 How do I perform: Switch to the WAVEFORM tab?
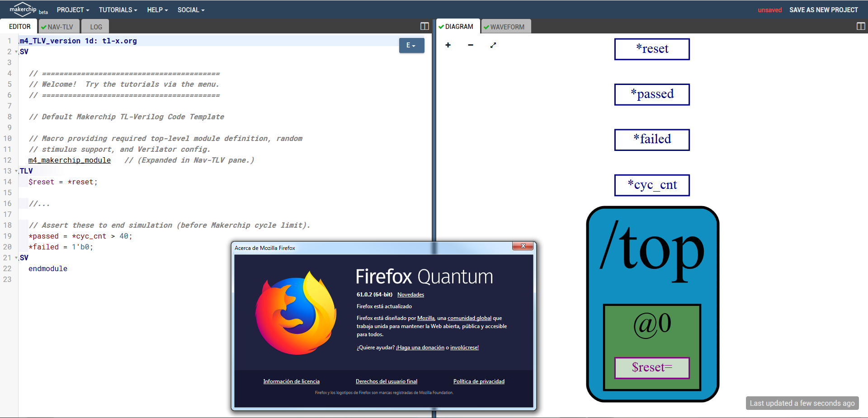click(506, 27)
